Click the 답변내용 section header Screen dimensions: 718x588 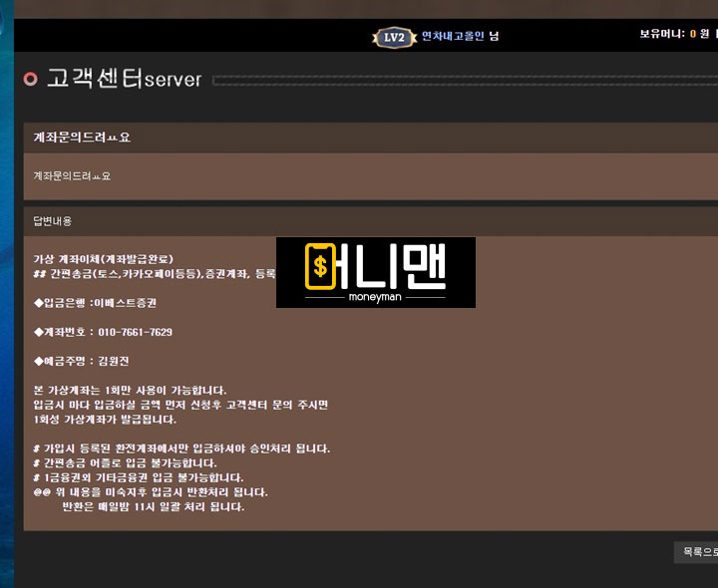coord(52,220)
